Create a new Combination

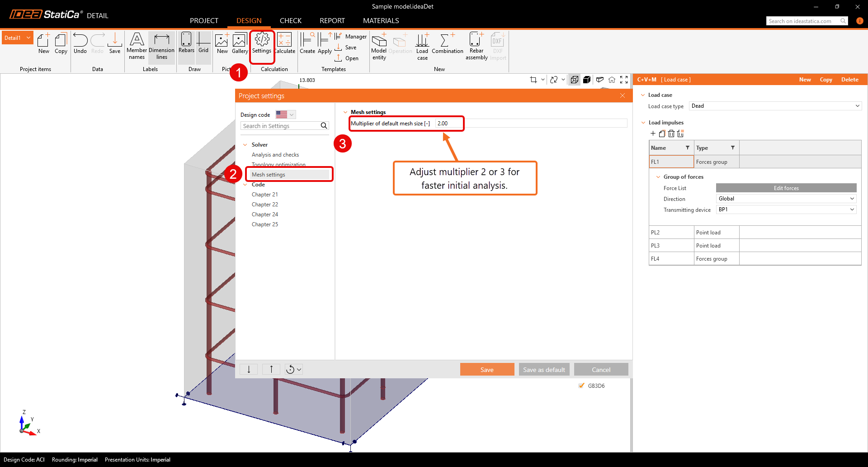coord(447,45)
